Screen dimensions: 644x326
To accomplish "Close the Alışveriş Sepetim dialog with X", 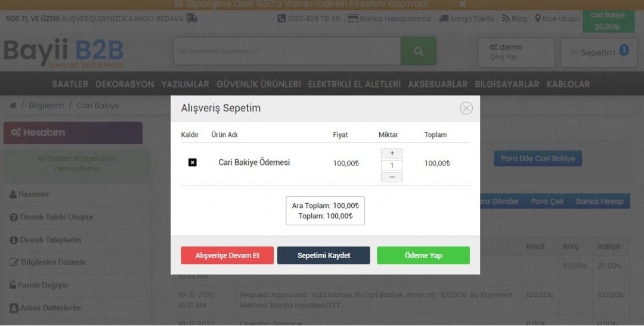I will pos(466,108).
